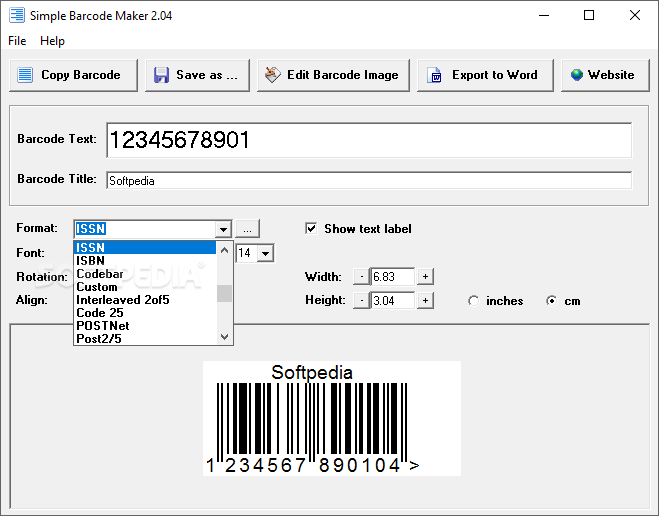659x516 pixels.
Task: Close the Simple Barcode Maker window
Action: (x=635, y=16)
